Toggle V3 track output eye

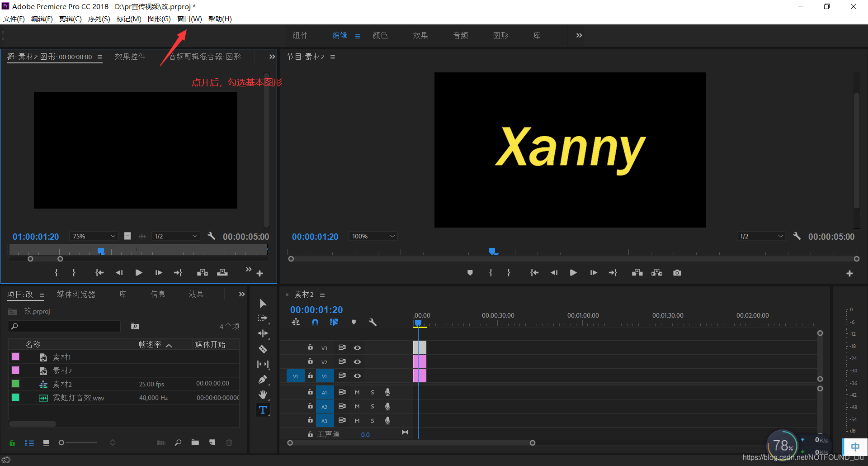click(x=357, y=348)
